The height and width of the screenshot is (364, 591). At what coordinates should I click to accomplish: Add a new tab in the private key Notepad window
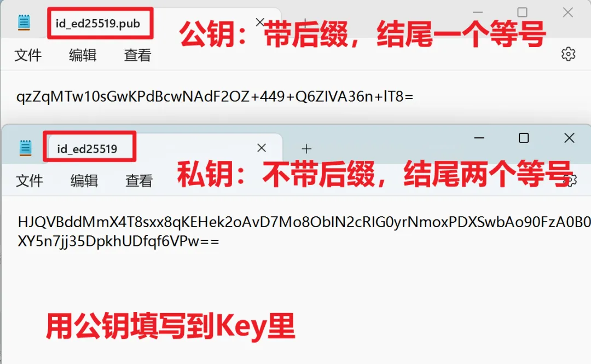(306, 149)
